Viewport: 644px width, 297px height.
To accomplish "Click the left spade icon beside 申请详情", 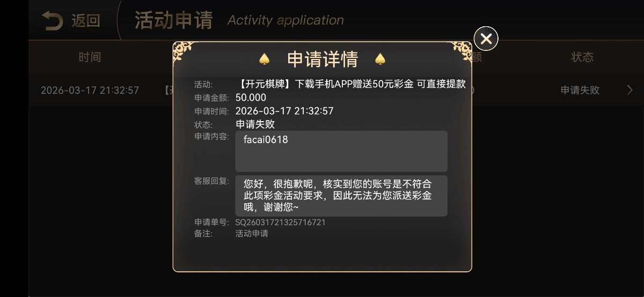I will (x=264, y=58).
